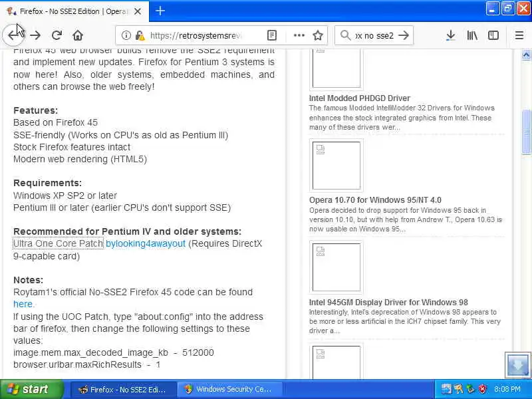Click the insecure connection padlock icon
The width and height of the screenshot is (532, 399).
[x=140, y=35]
